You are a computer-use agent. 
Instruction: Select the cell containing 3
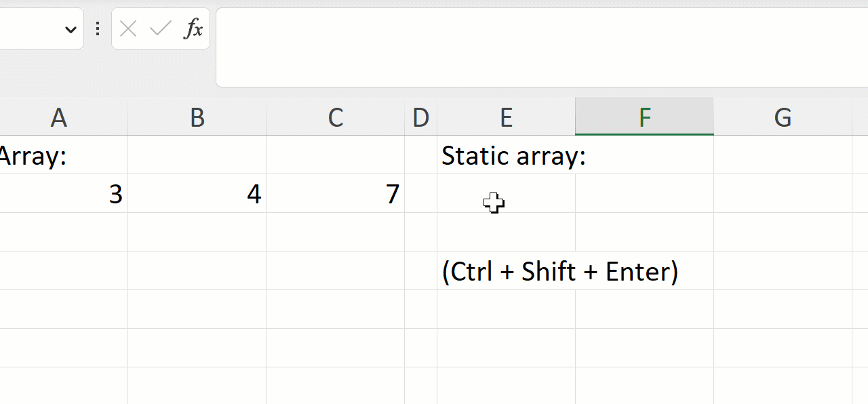coord(64,194)
